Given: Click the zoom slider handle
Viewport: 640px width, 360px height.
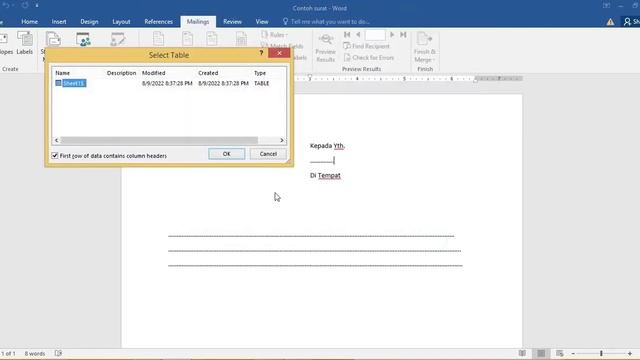Looking at the screenshot, I should (601, 353).
